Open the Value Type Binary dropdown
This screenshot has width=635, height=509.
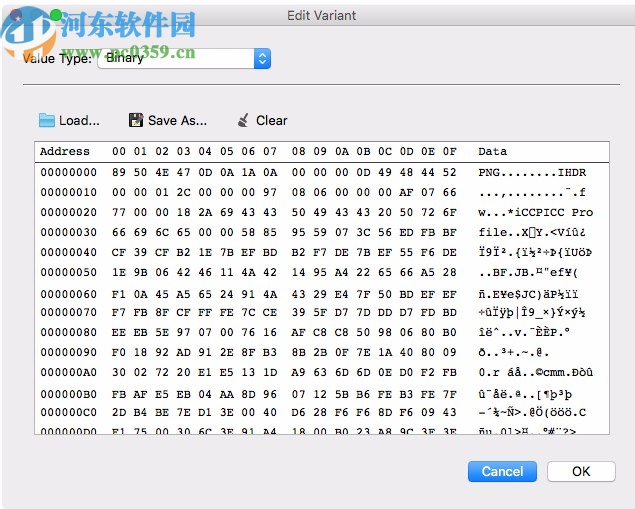[184, 58]
